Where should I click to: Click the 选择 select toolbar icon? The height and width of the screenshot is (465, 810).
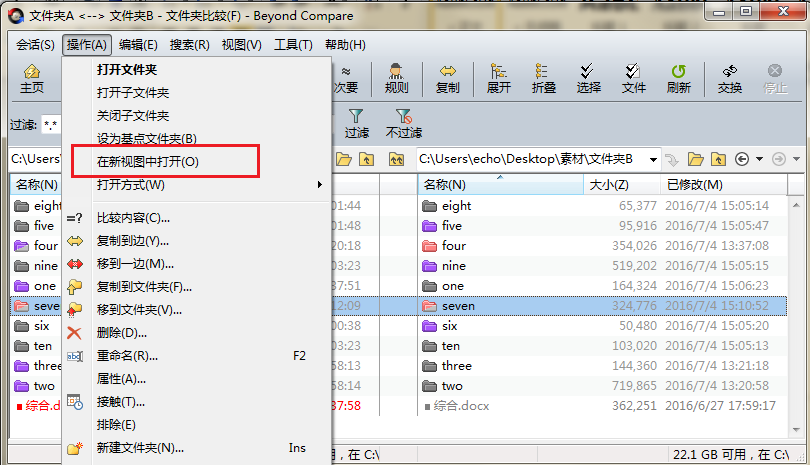[588, 79]
